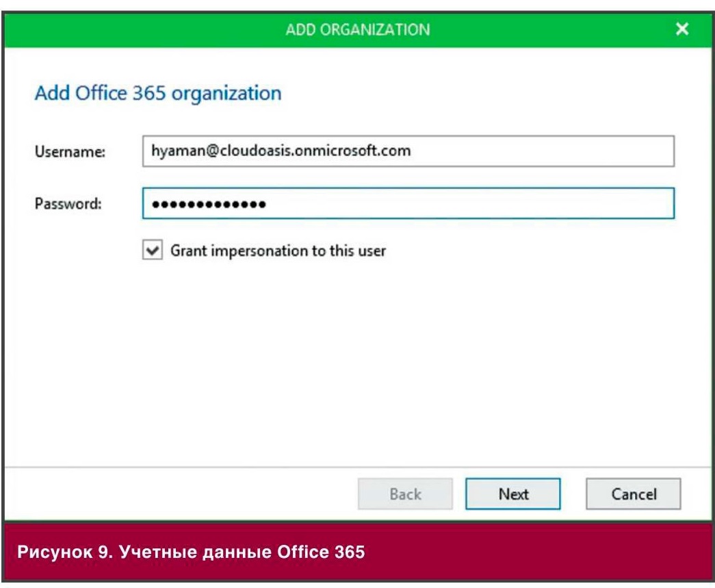Click the 'onmicrosoft.com' portion of the username
Image resolution: width=715 pixels, height=588 pixels.
[353, 151]
